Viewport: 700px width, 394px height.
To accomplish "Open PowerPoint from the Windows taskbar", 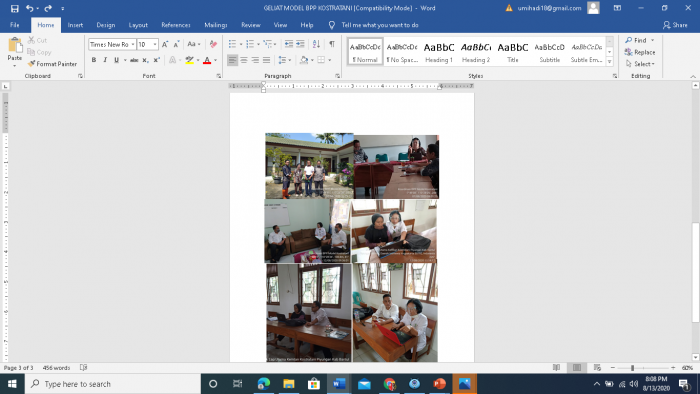I will coord(439,384).
